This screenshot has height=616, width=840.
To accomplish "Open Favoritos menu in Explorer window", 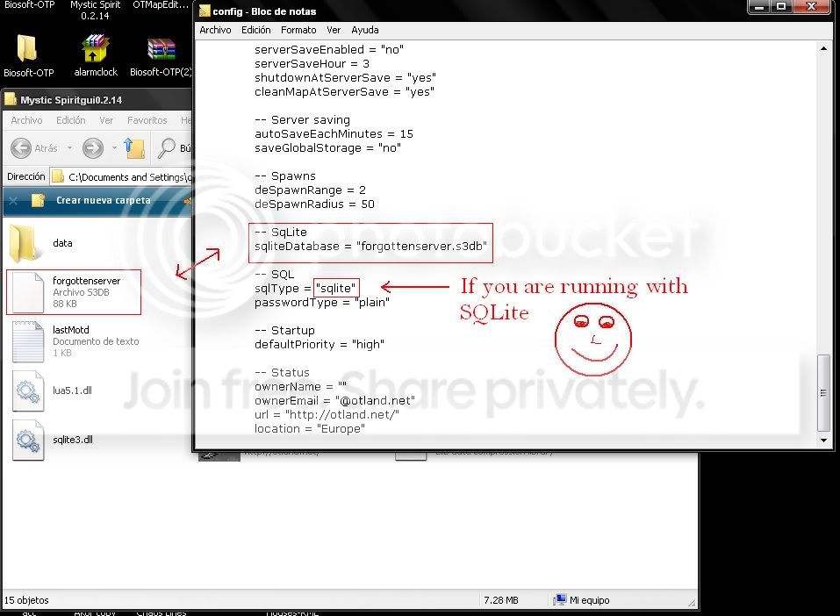I will click(x=147, y=120).
